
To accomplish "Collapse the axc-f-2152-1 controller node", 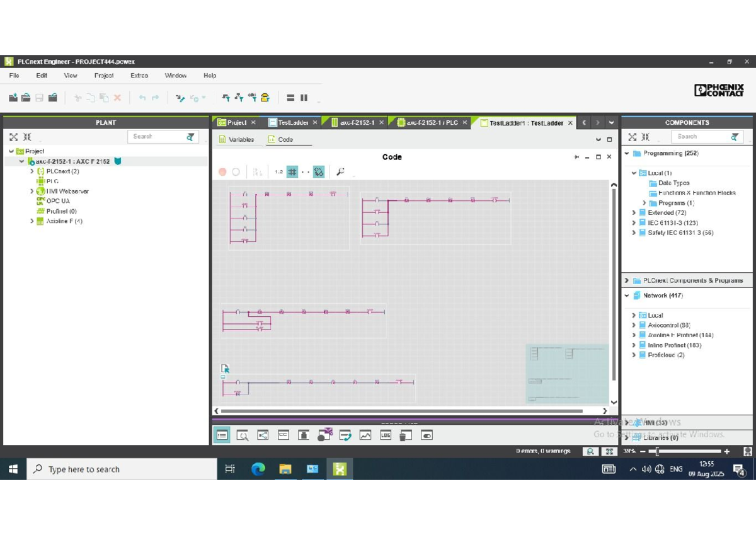I will tap(21, 161).
